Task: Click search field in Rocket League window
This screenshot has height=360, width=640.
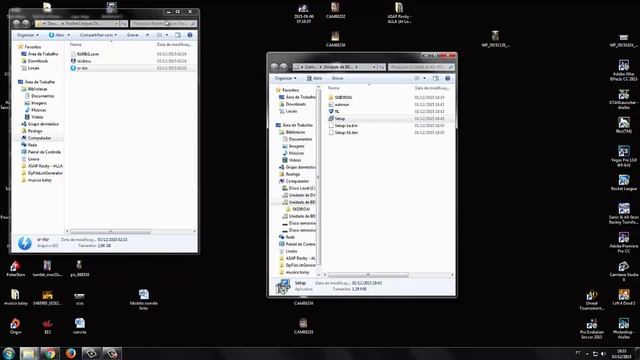Action: tap(163, 23)
